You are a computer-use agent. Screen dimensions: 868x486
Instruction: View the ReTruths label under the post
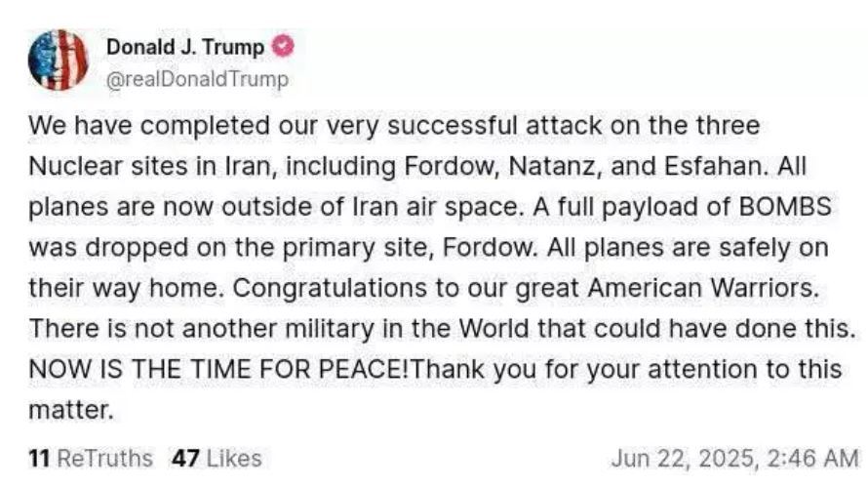click(104, 459)
